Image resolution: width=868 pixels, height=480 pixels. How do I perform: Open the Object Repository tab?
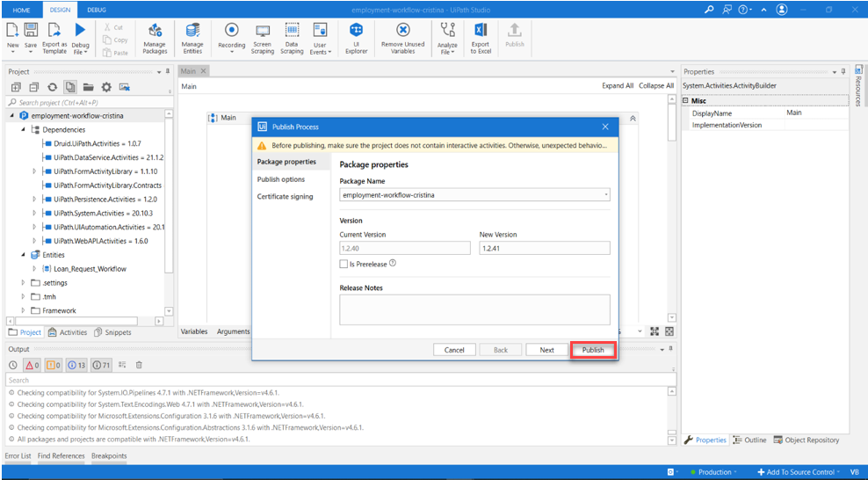(x=807, y=440)
